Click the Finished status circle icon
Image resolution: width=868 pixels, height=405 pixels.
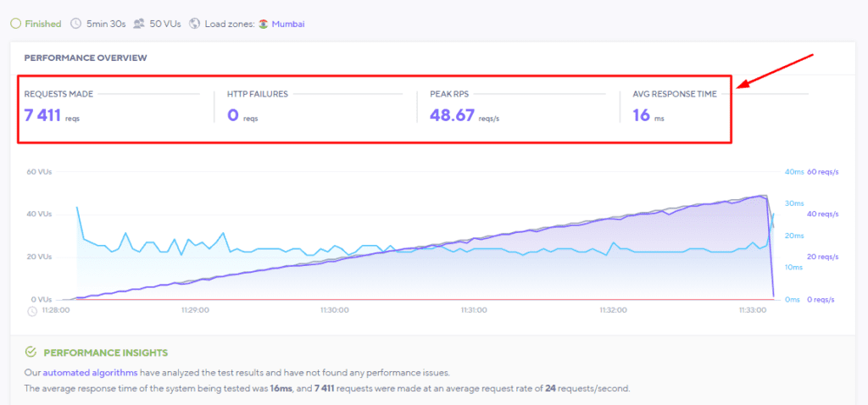(16, 24)
